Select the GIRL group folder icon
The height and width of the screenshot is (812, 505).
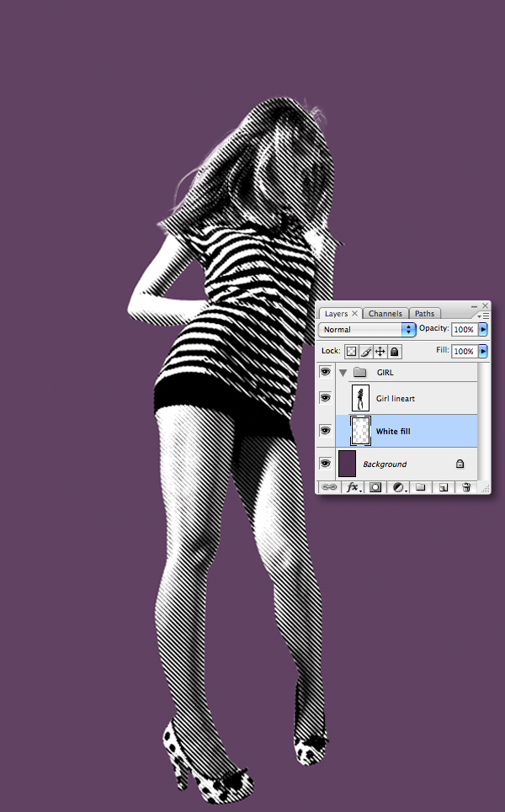(360, 372)
